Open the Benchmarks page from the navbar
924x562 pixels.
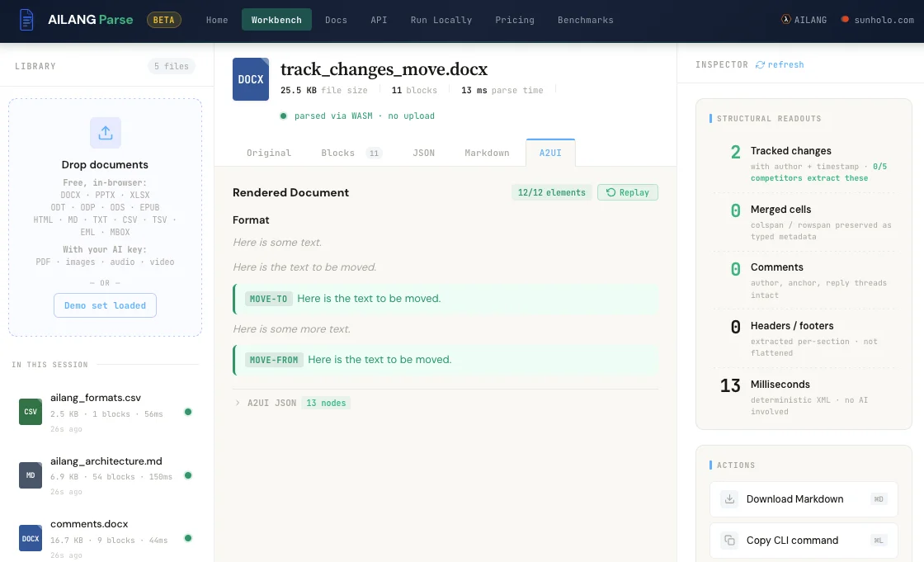[x=586, y=20]
